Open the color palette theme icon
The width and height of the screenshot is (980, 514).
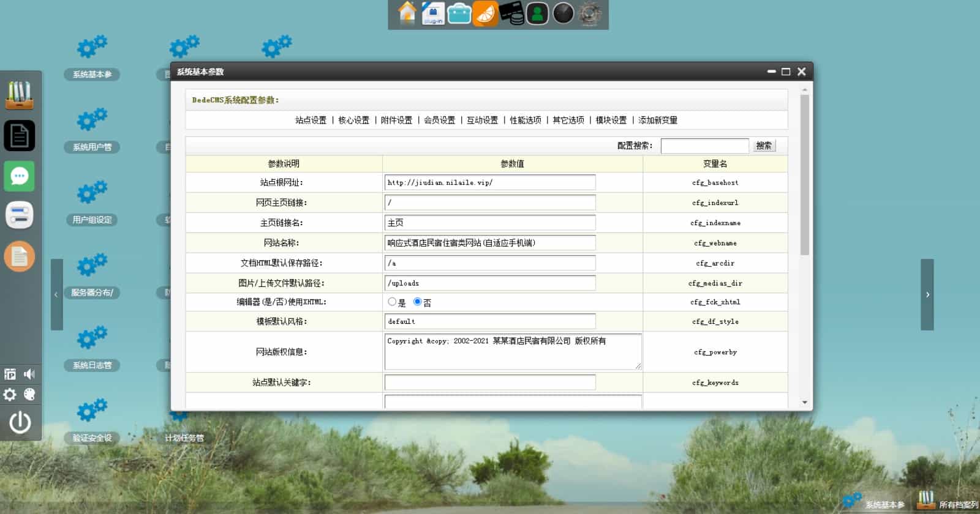click(x=29, y=395)
